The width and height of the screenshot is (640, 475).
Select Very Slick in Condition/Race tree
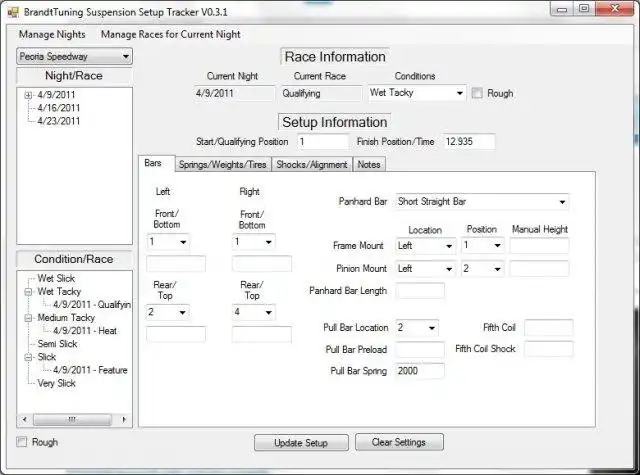[x=57, y=384]
